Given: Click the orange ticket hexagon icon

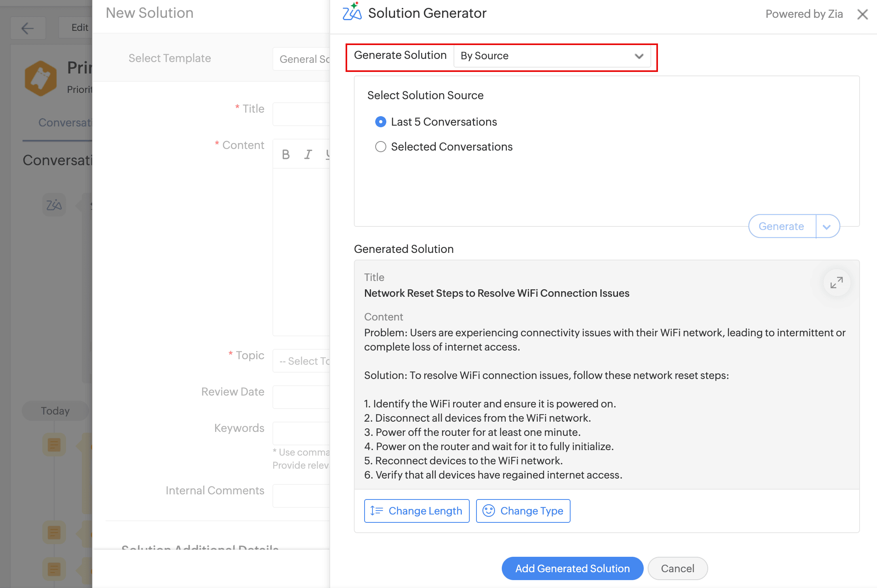Looking at the screenshot, I should coord(40,78).
